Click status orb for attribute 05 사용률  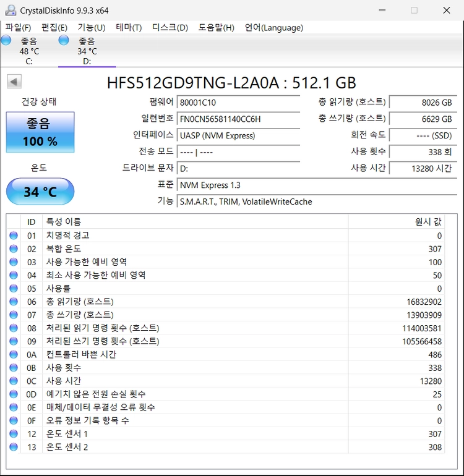coord(14,289)
